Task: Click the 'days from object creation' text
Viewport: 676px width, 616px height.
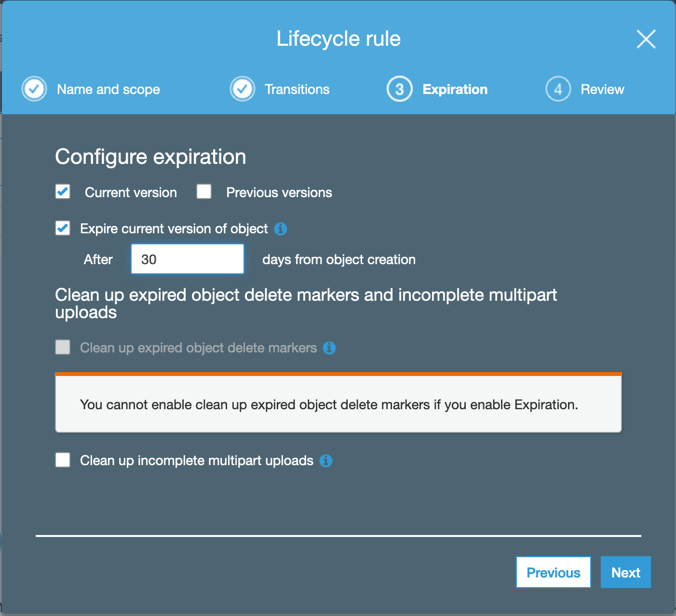Action: click(339, 259)
